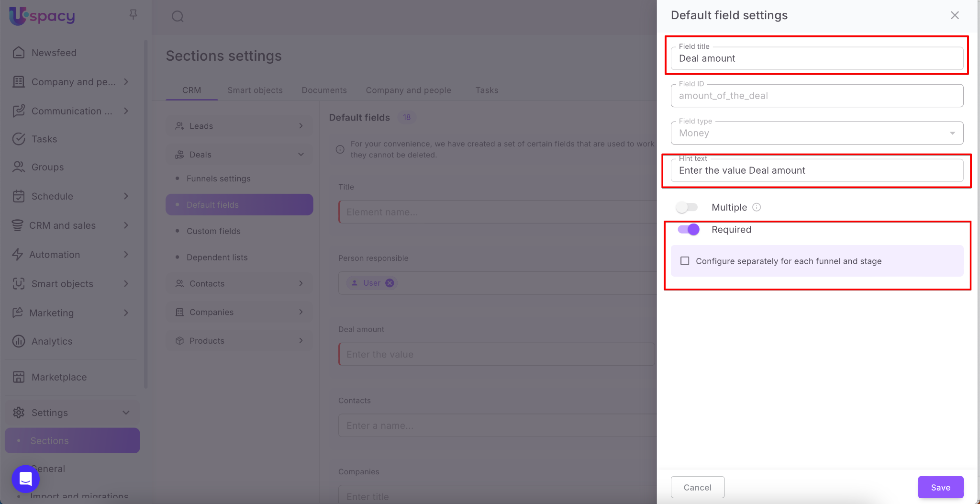Viewport: 980px width, 504px height.
Task: Expand the Leads section chevron
Action: coord(301,126)
